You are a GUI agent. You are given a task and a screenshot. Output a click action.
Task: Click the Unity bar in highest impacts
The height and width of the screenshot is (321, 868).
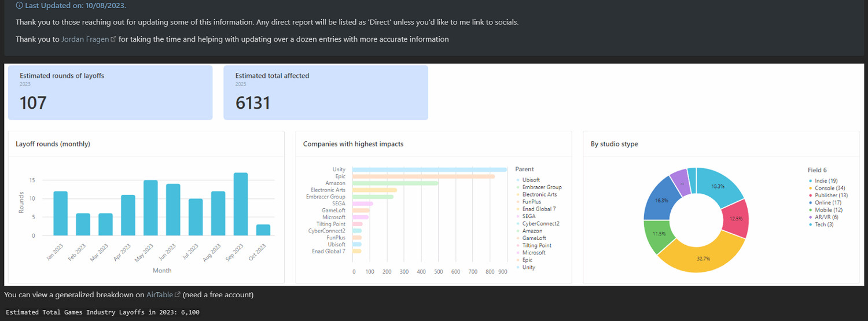click(428, 169)
